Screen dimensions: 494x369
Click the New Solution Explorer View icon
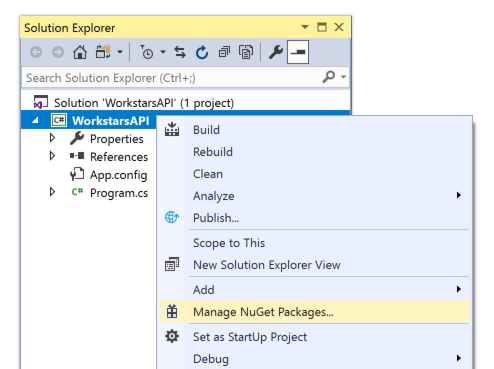click(x=172, y=264)
